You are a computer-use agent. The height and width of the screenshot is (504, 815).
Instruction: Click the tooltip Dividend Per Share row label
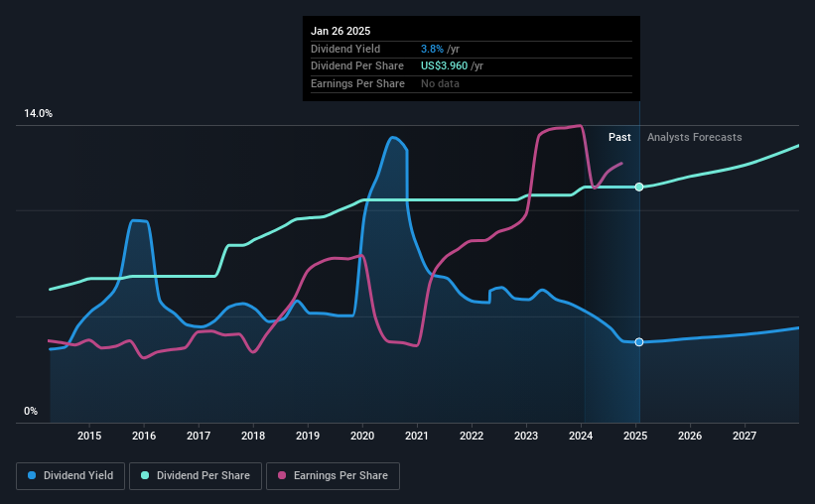tap(357, 66)
